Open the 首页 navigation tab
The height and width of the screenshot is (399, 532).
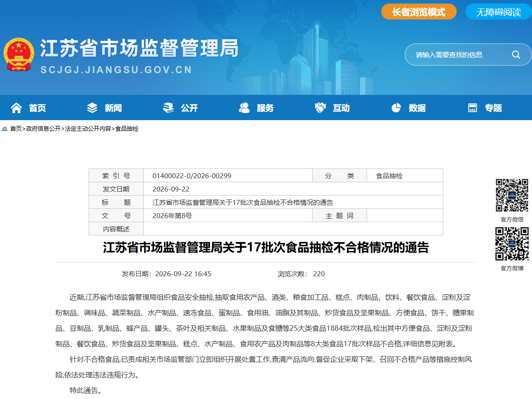tap(38, 108)
